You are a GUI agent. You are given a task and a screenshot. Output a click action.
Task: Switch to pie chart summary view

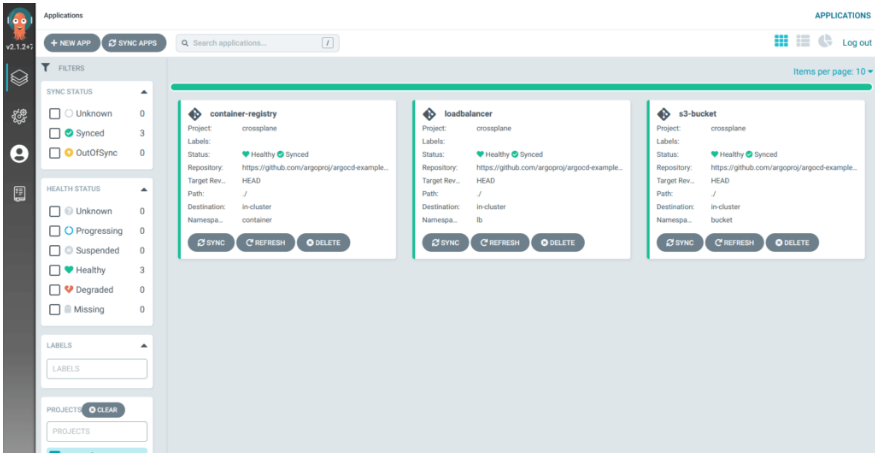click(x=825, y=42)
